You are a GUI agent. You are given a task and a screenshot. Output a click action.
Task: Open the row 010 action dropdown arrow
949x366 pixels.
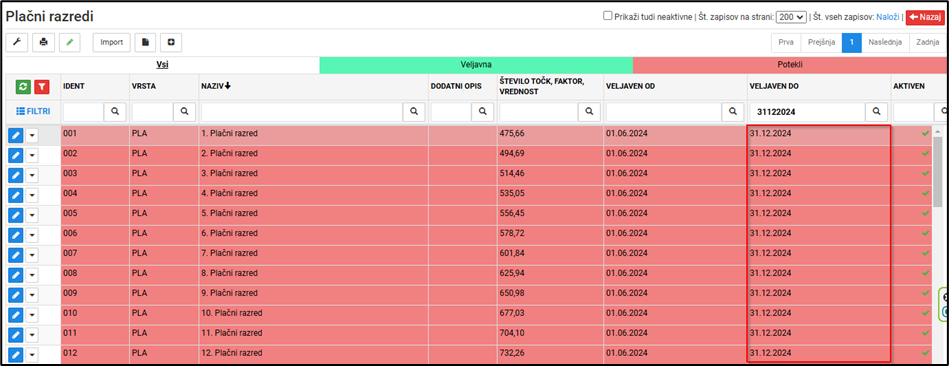[32, 315]
